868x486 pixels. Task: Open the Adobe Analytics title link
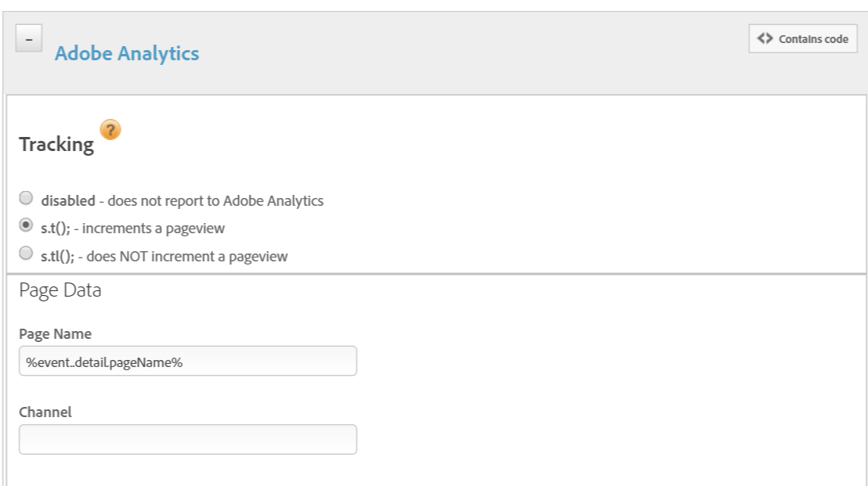127,53
